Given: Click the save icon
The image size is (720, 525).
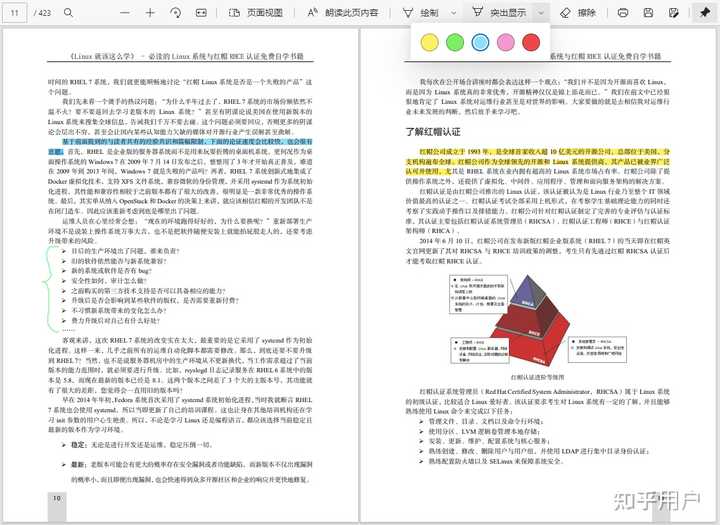Looking at the screenshot, I should (x=648, y=13).
